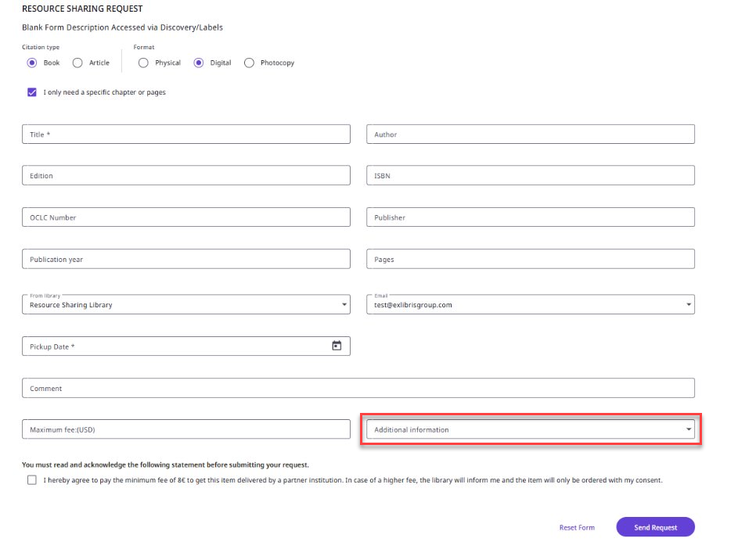Select the Book citation type
The height and width of the screenshot is (549, 756).
(x=32, y=63)
